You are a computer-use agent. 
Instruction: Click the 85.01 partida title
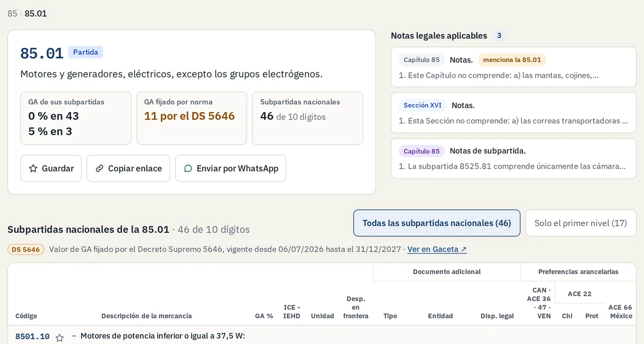[x=42, y=53]
